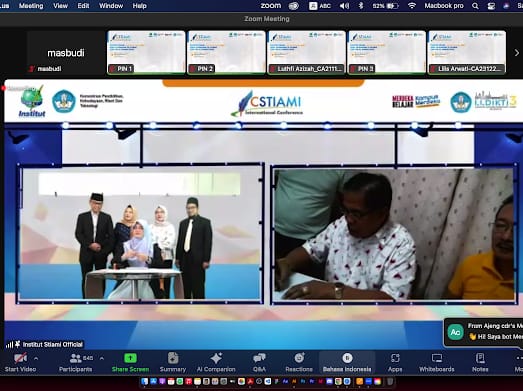This screenshot has height=391, width=523.
Task: Open the Meeting menu
Action: pyautogui.click(x=31, y=6)
